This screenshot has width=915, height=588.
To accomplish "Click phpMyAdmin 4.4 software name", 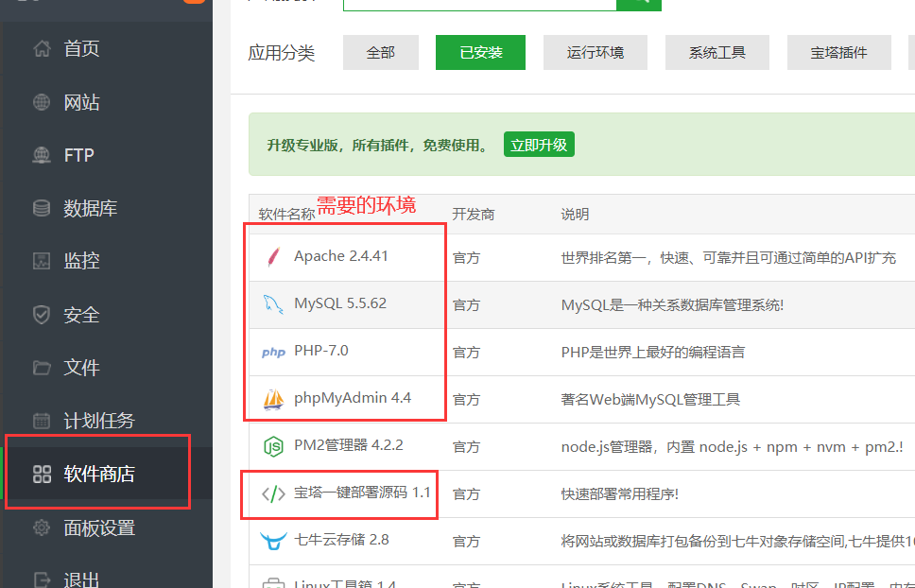I will point(353,398).
